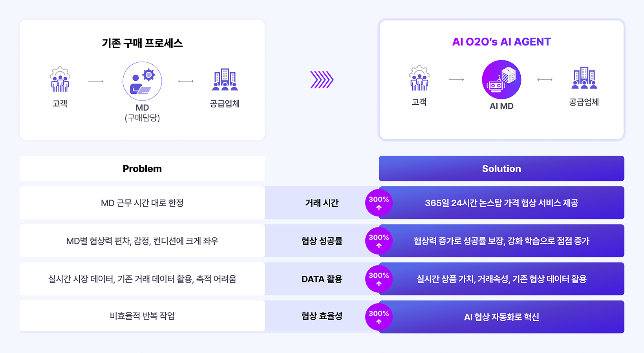The image size is (644, 353).
Task: Click the AI O2O's AI AGENT title
Action: click(x=501, y=42)
